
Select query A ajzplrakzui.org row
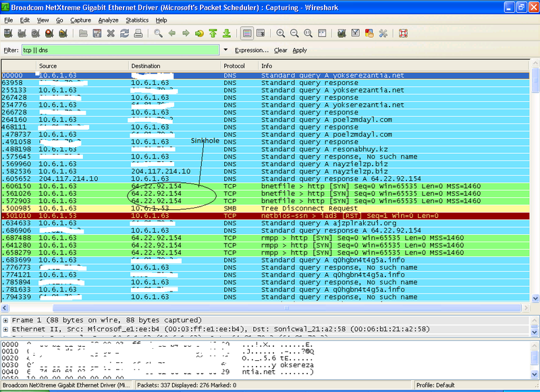[x=265, y=223]
